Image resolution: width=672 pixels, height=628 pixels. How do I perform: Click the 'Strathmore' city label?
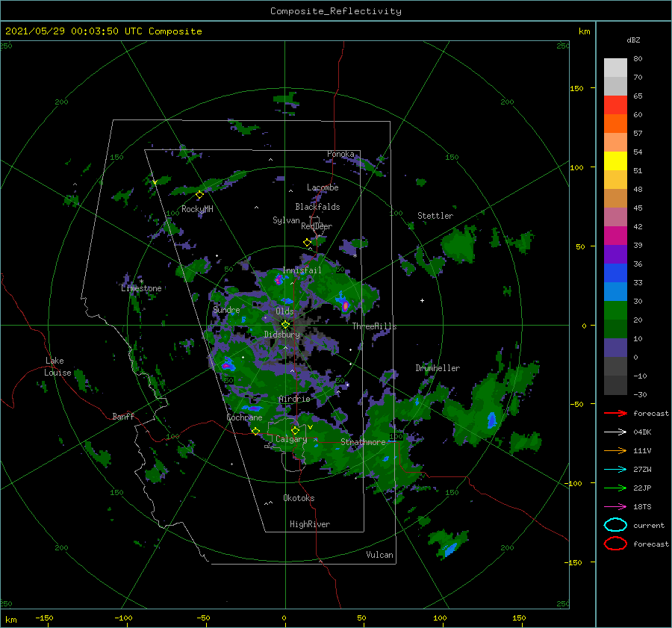(363, 442)
